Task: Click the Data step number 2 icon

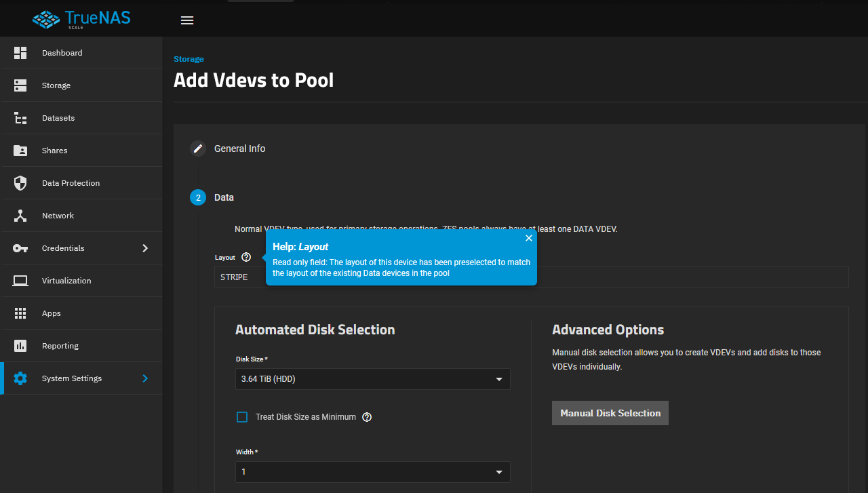Action: click(x=198, y=197)
